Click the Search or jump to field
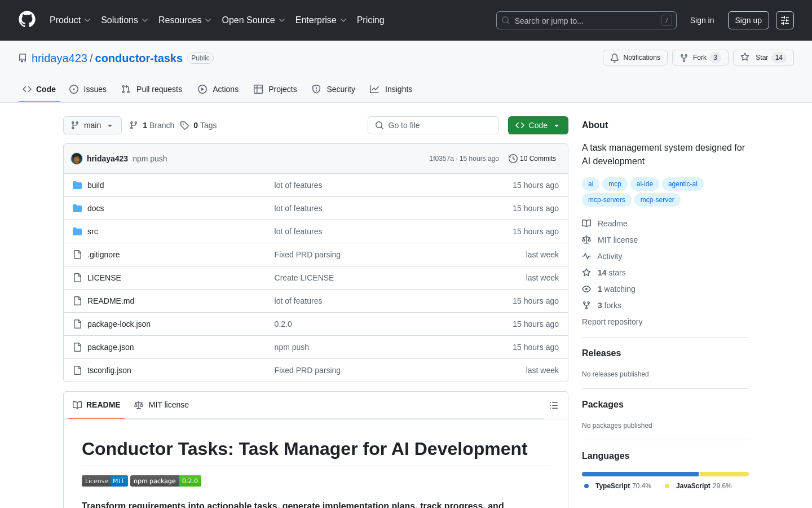The image size is (812, 508). (586, 20)
